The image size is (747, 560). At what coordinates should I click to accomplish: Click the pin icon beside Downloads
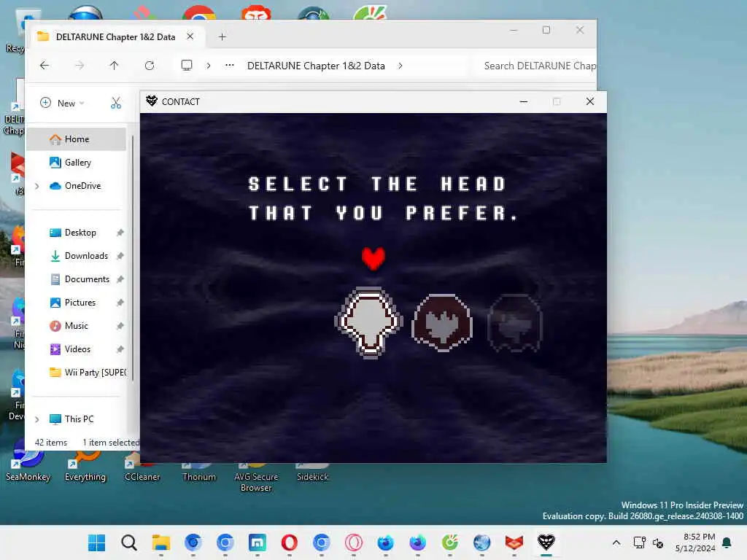tap(120, 256)
